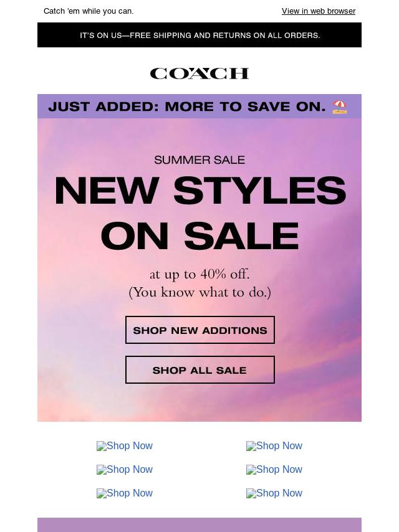The width and height of the screenshot is (399, 532).
Task: Open the middle-right Shop Now image link
Action: coord(274,470)
